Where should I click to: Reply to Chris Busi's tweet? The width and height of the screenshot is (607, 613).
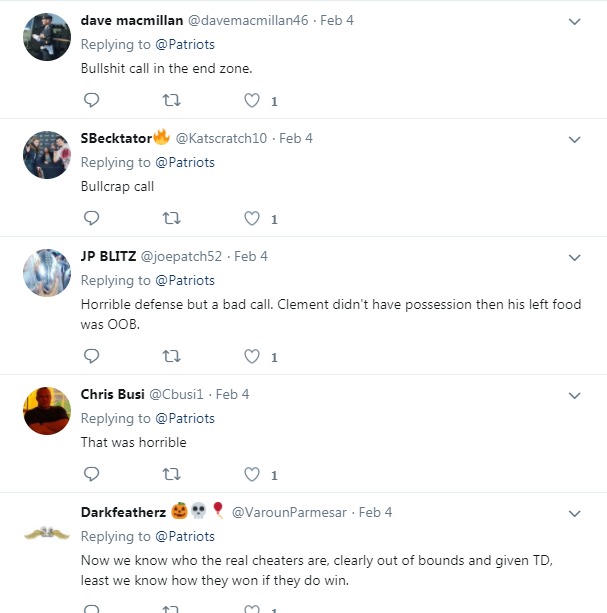pyautogui.click(x=91, y=474)
